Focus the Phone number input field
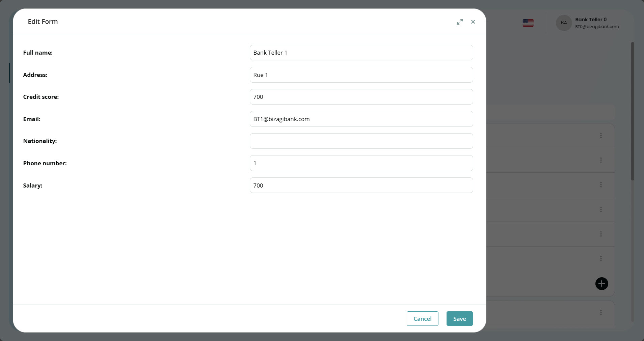This screenshot has height=341, width=644. (x=361, y=163)
